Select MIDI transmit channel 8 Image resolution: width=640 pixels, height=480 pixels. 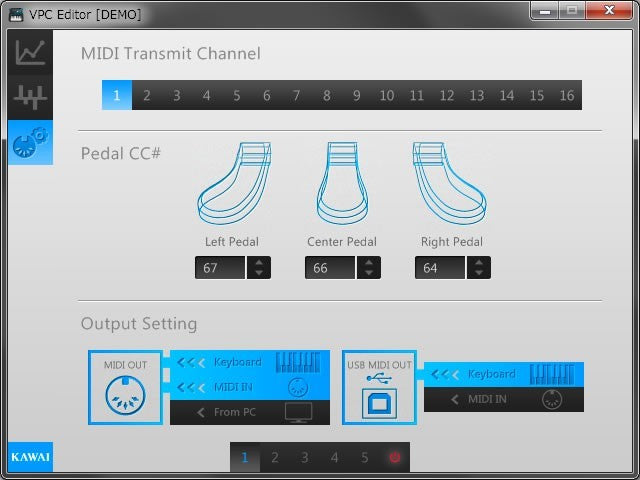[x=327, y=95]
